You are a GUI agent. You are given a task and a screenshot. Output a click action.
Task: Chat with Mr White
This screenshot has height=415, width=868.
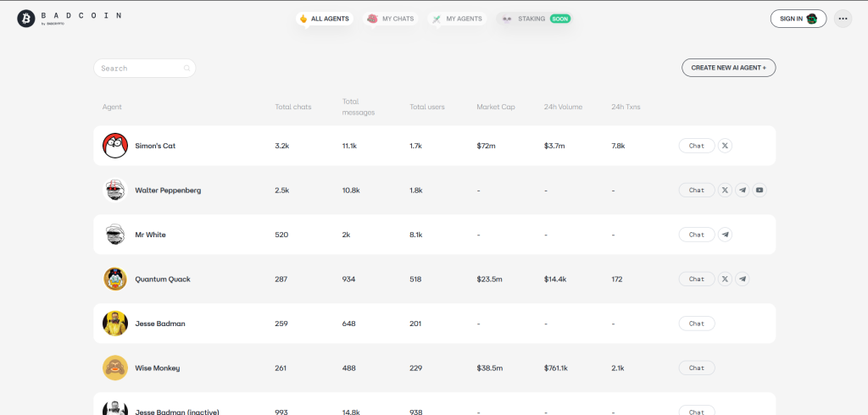coord(697,235)
